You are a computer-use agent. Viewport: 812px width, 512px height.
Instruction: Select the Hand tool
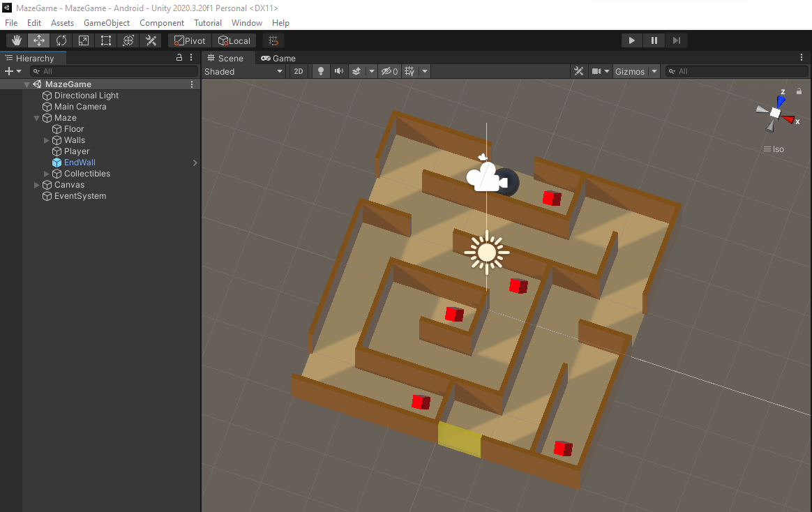point(17,40)
